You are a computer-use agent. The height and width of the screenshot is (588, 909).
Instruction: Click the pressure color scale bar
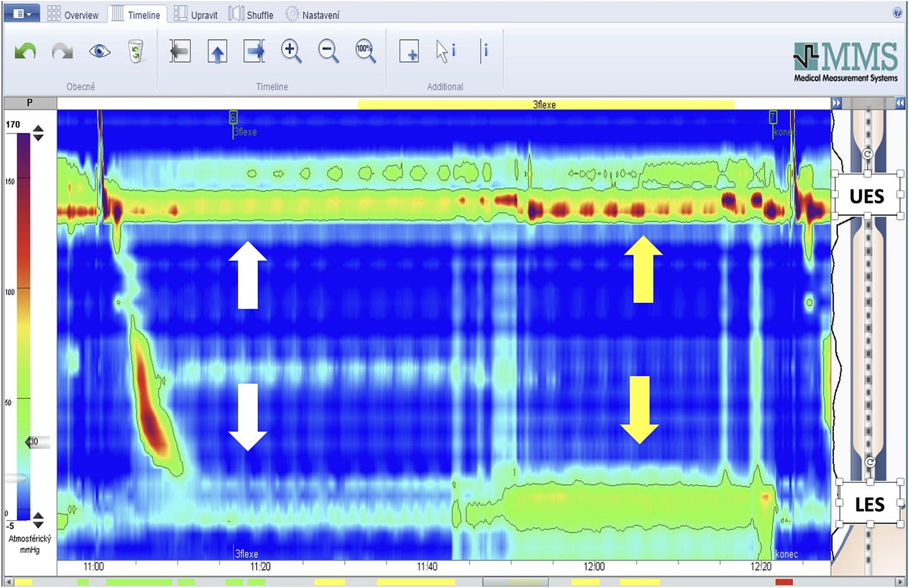click(x=23, y=327)
